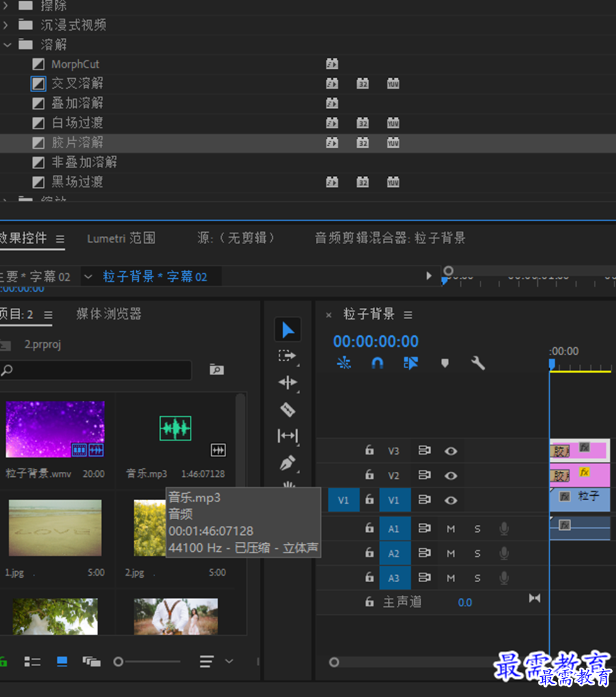The width and height of the screenshot is (616, 697).
Task: Select the 胶片溶解 transition
Action: (78, 143)
